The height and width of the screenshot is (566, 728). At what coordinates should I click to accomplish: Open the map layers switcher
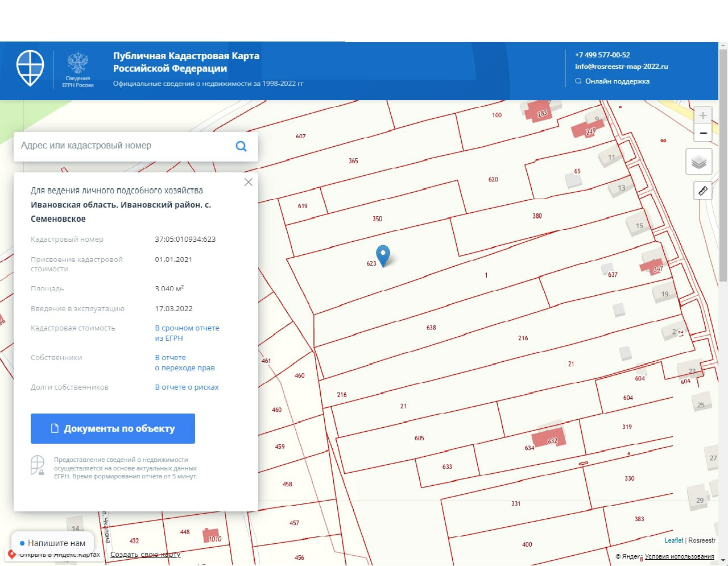coord(699,163)
